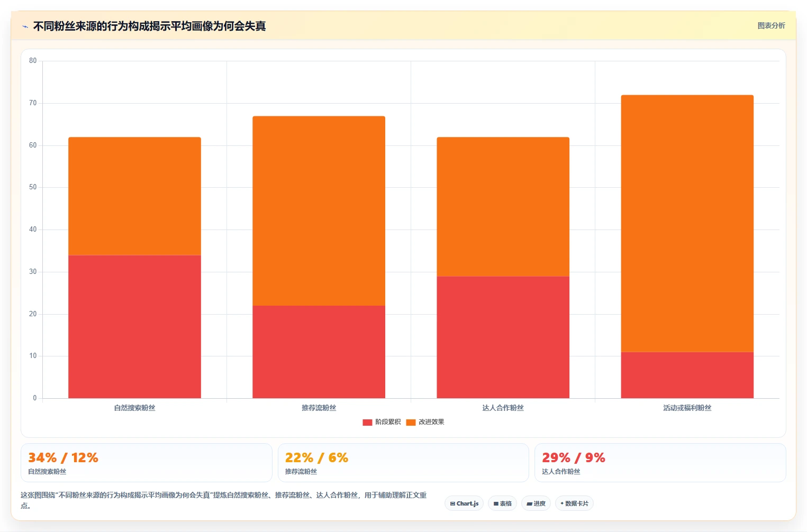Click the 改进效果 legend label

coord(431,422)
